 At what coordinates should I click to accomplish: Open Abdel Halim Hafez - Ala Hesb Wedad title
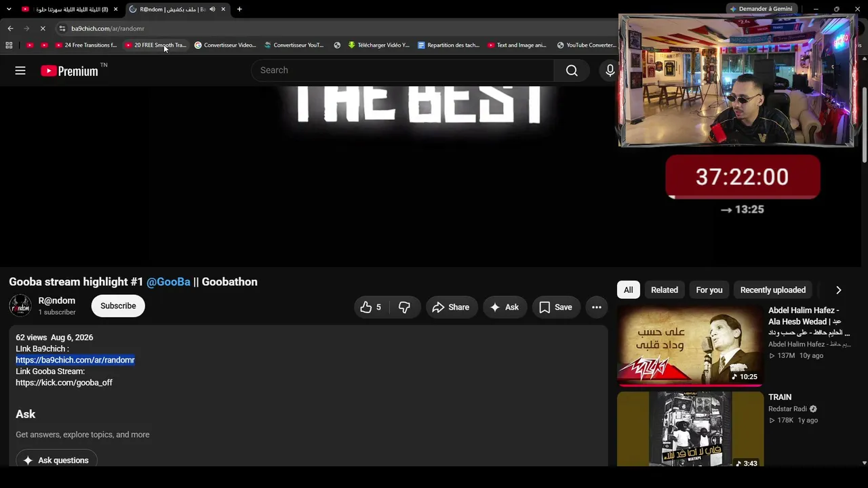[809, 321]
